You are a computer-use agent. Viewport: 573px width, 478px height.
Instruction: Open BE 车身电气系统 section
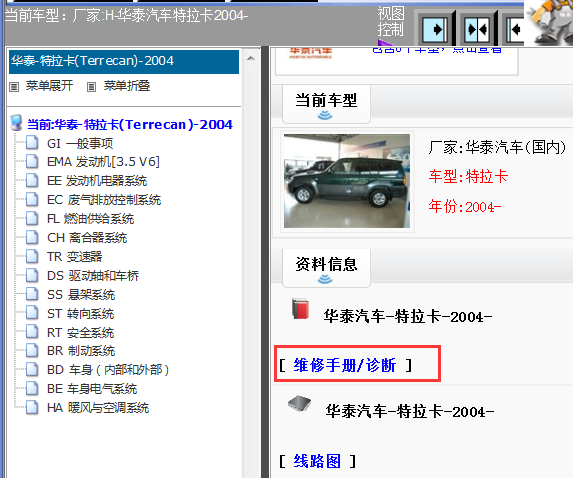tap(92, 389)
